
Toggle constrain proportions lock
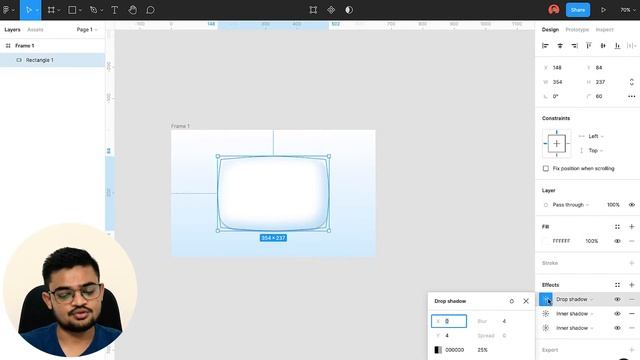point(631,82)
